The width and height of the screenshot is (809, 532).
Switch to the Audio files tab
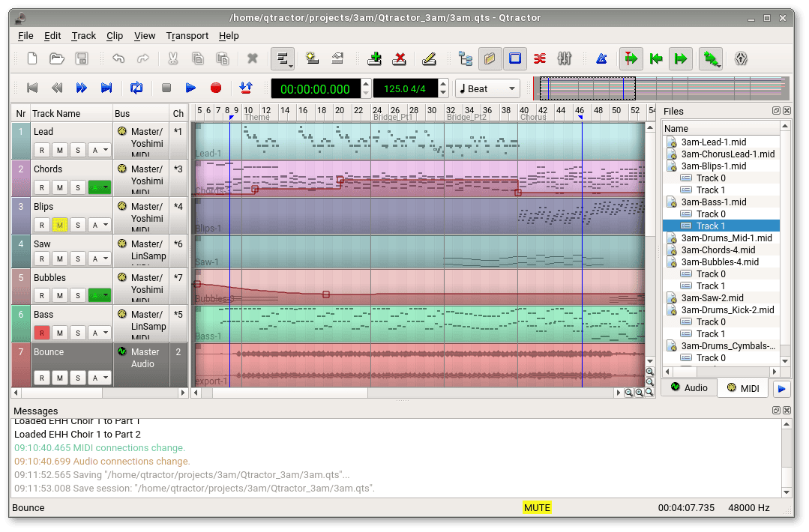point(689,387)
